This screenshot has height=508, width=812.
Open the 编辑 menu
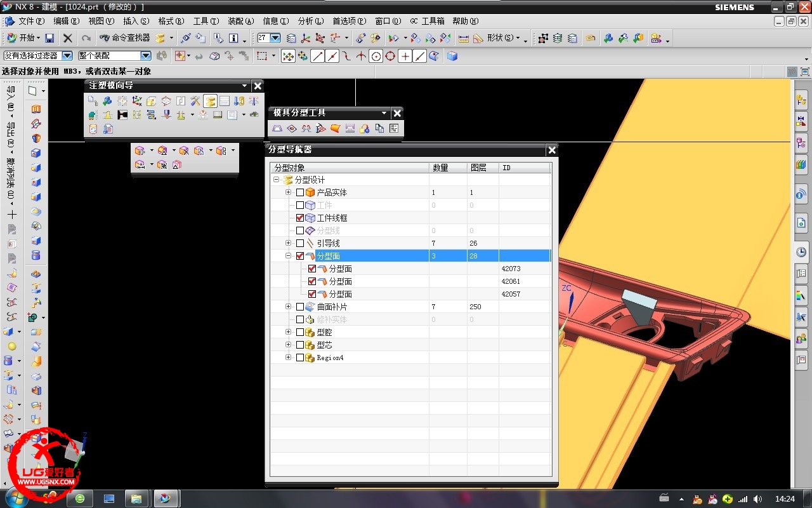pos(66,22)
